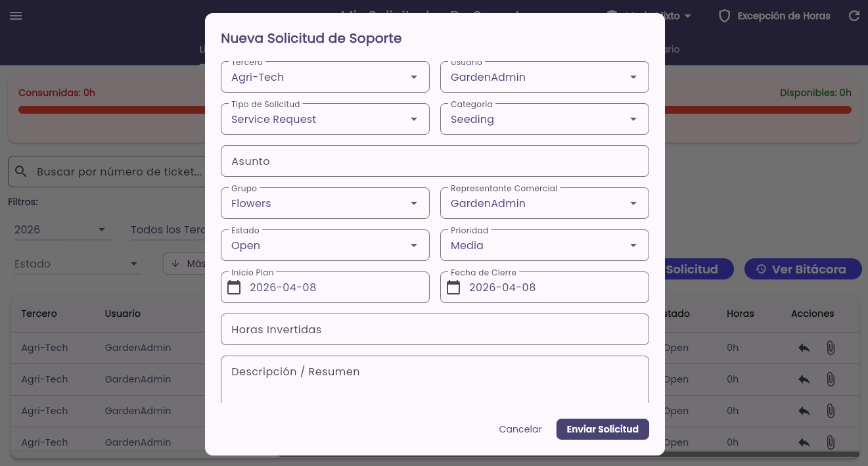Open the 2026 year filter dropdown
This screenshot has height=466, width=868.
click(x=62, y=229)
